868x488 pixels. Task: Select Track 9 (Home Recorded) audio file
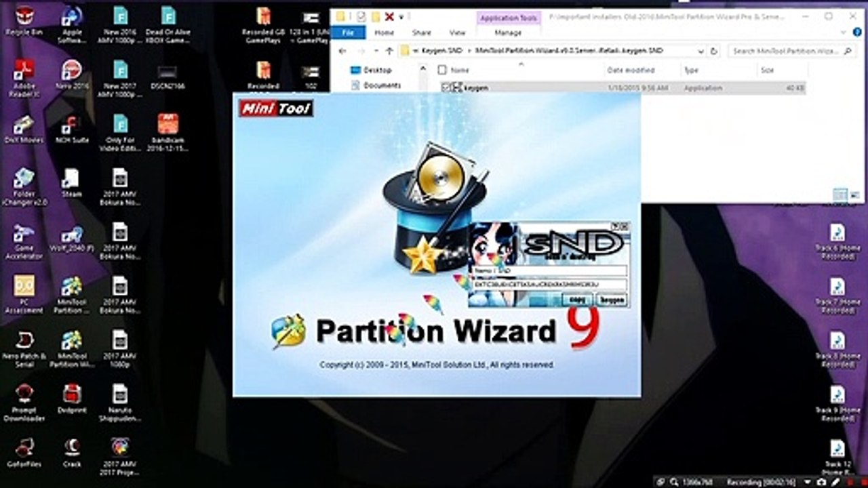click(837, 404)
